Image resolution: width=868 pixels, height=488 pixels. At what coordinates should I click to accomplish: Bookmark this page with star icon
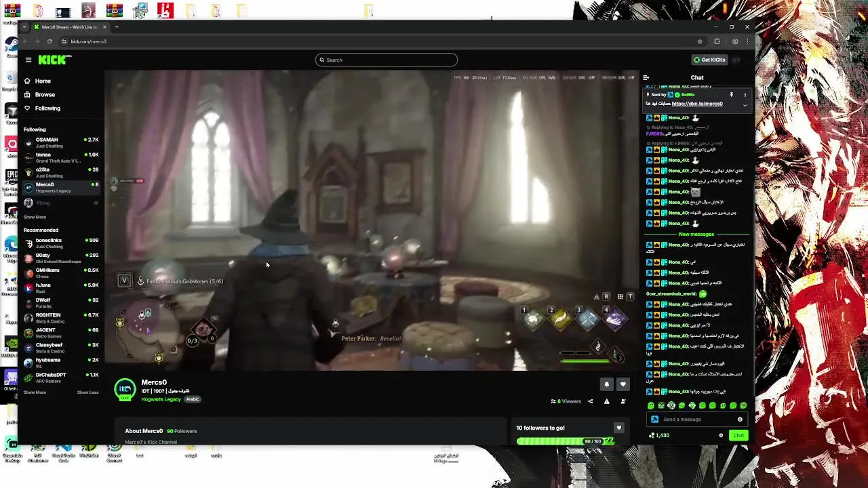pyautogui.click(x=700, y=41)
